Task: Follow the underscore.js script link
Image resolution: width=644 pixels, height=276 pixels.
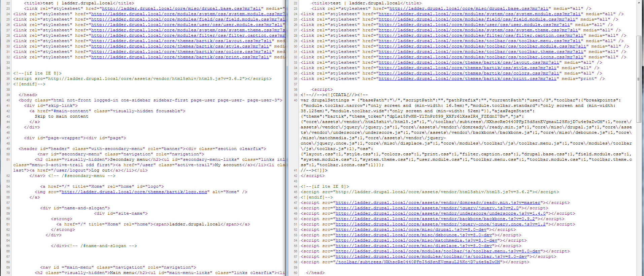Action: coord(441,213)
